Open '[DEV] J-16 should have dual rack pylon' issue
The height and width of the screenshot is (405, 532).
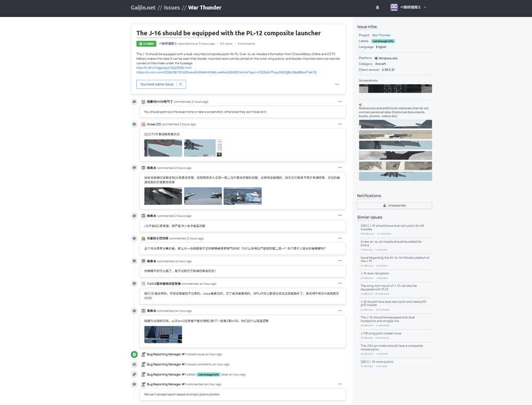tap(392, 227)
